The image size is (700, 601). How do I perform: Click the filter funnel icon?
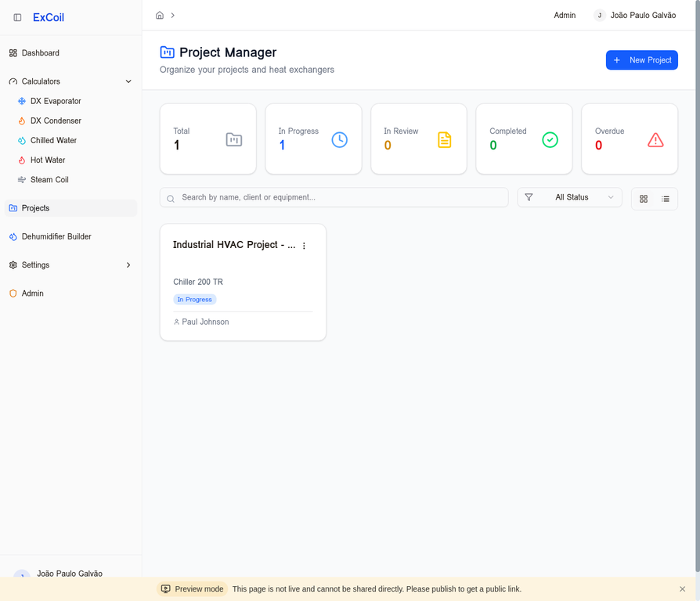[x=529, y=197]
